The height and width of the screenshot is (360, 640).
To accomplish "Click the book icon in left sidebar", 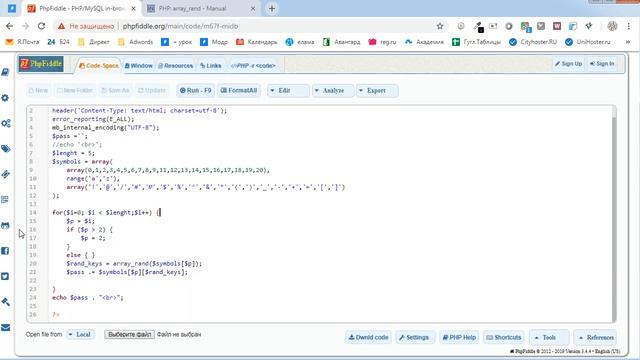I will point(5,72).
